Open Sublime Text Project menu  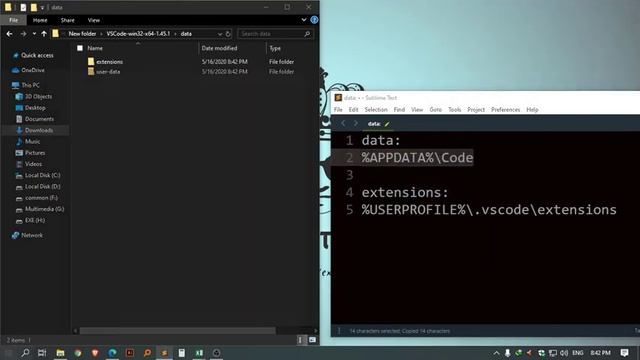(x=476, y=110)
